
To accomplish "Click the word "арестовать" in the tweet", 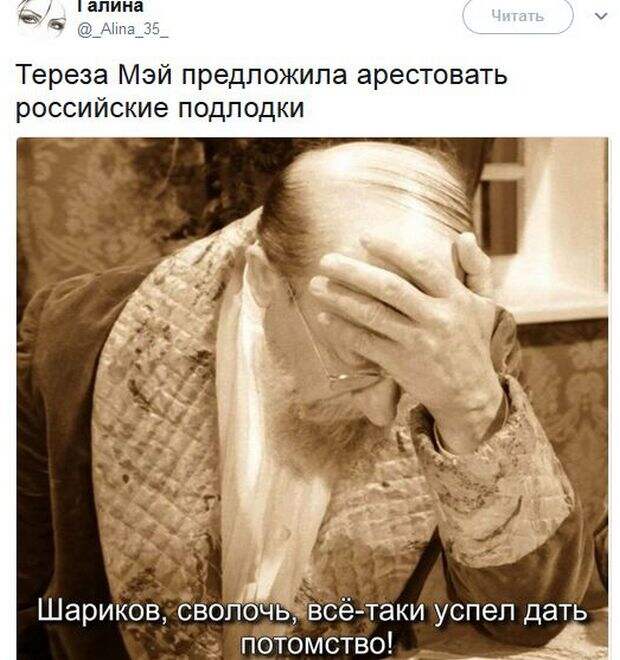I will (x=432, y=76).
